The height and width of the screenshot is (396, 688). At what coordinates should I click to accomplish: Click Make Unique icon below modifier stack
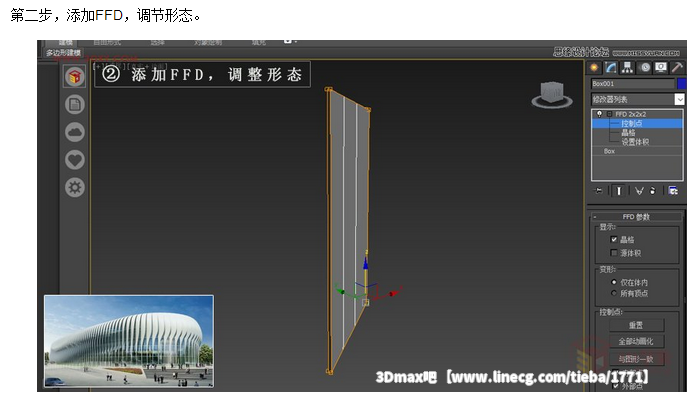click(x=639, y=191)
